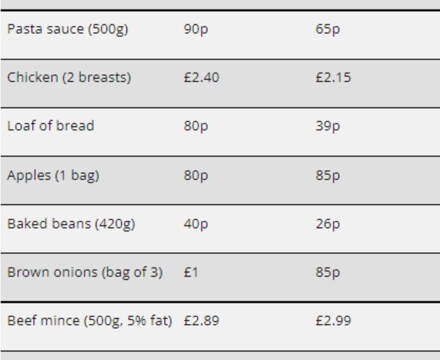Image resolution: width=440 pixels, height=360 pixels.
Task: Select the Beef mince (500g, 5% fat) cell
Action: coord(90,321)
